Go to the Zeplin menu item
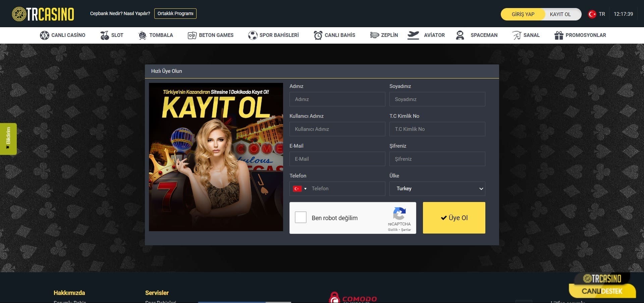The image size is (644, 303). (384, 35)
